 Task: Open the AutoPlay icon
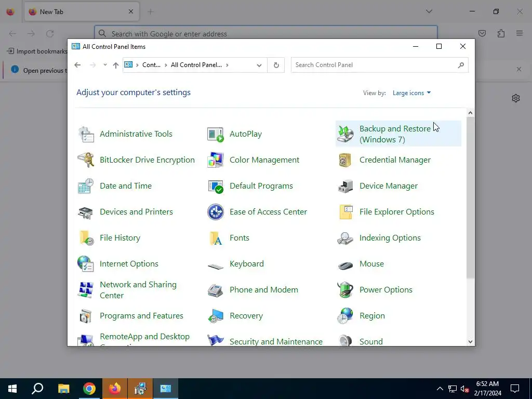coord(216,134)
